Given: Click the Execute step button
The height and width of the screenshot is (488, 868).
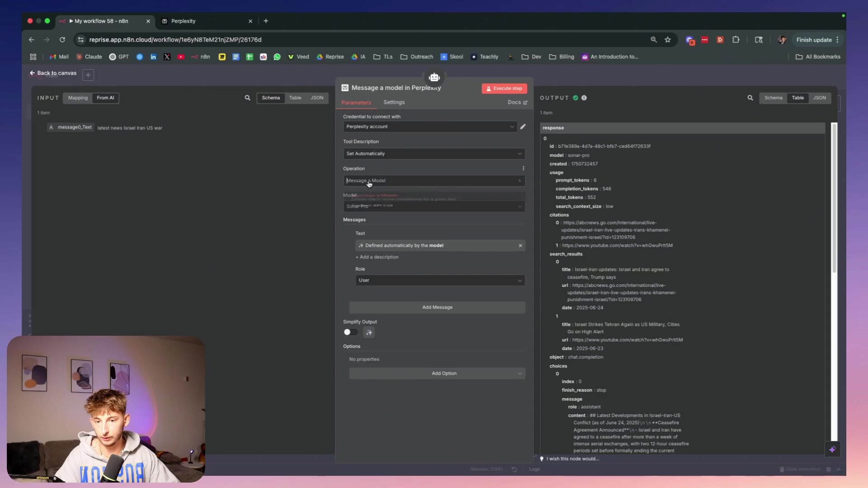Looking at the screenshot, I should pos(504,89).
